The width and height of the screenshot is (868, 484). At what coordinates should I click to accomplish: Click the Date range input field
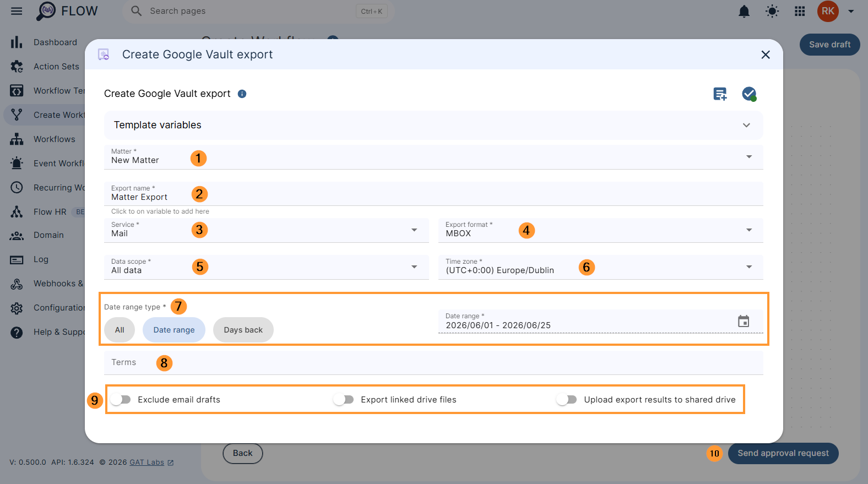point(601,321)
